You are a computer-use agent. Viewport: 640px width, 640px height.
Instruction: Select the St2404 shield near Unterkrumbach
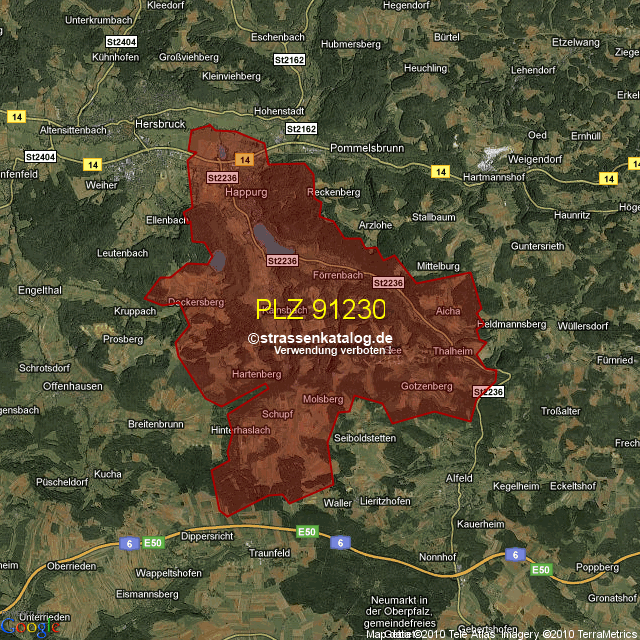coord(120,42)
